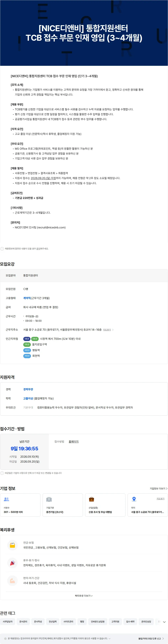Expand 복리후생 더보기
Viewport: 168px width, 644px height.
[84, 596]
